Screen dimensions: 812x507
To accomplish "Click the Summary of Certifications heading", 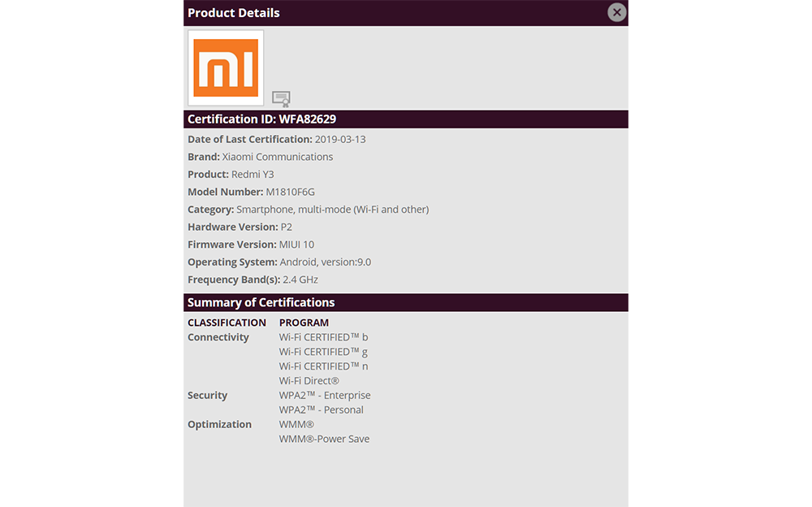I will 261,303.
